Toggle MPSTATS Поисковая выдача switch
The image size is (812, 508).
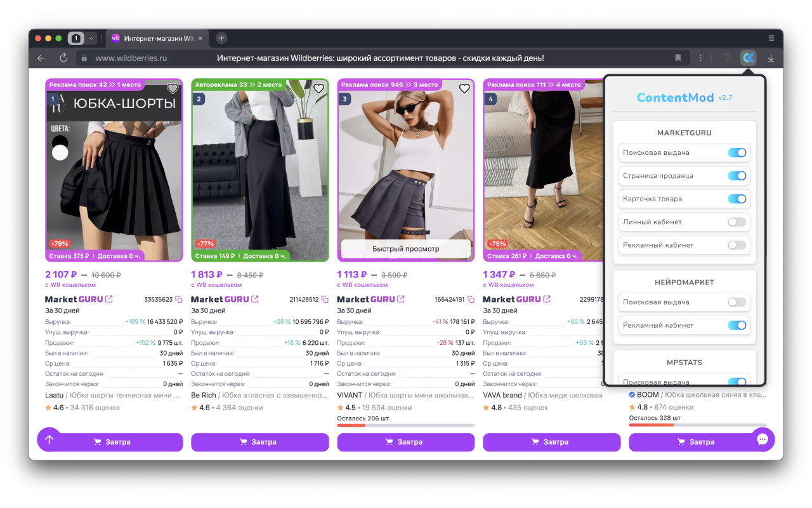point(737,382)
